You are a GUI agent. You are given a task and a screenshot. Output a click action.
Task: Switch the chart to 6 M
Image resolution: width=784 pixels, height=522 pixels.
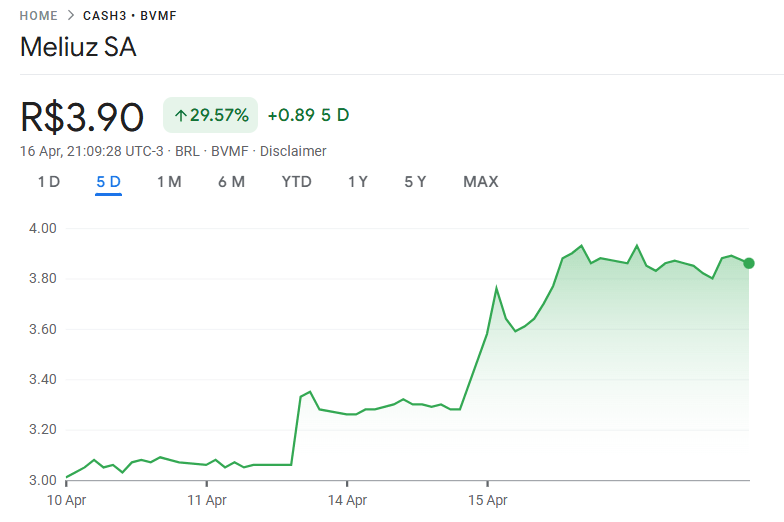[x=231, y=182]
